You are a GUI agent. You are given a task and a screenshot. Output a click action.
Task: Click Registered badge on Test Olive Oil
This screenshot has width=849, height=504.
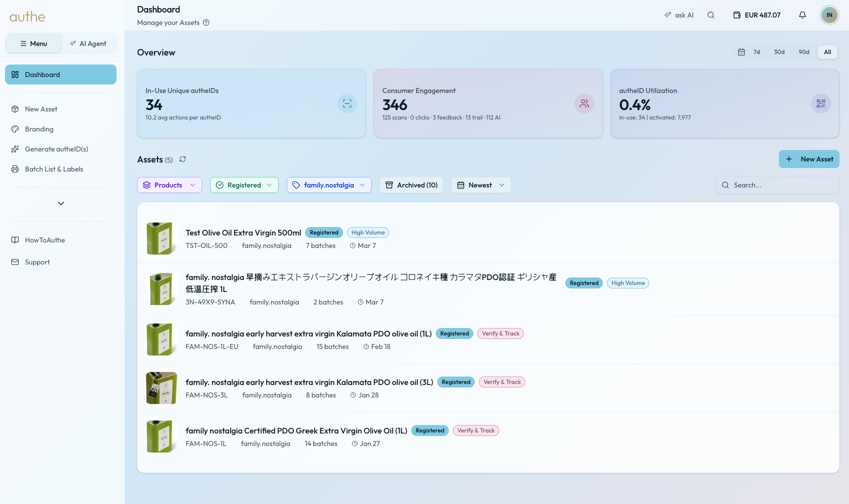(x=324, y=232)
